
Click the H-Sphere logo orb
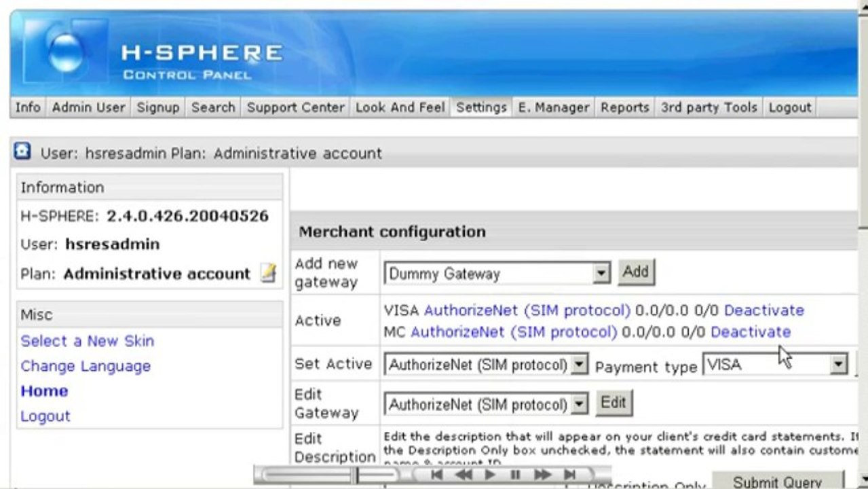[66, 52]
